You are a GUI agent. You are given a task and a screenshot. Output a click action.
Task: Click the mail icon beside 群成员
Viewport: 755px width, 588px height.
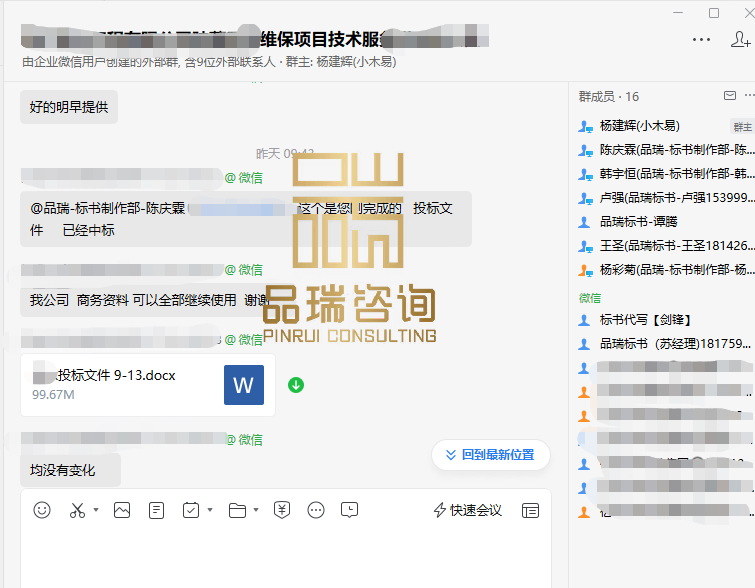[x=729, y=96]
